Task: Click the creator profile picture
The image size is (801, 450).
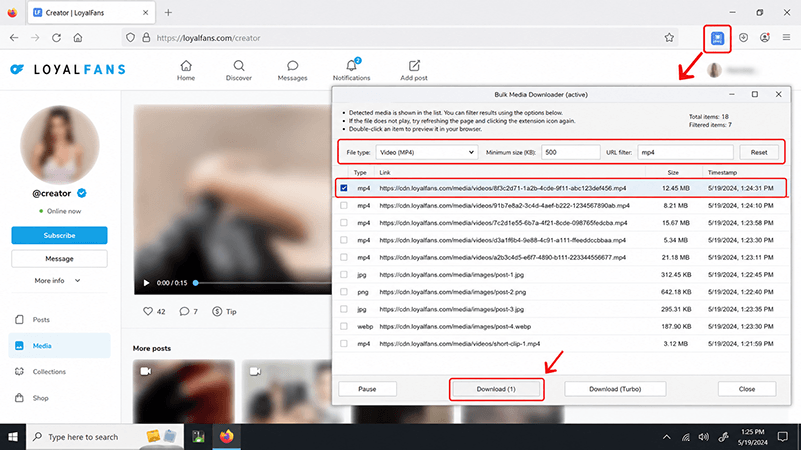Action: click(60, 145)
